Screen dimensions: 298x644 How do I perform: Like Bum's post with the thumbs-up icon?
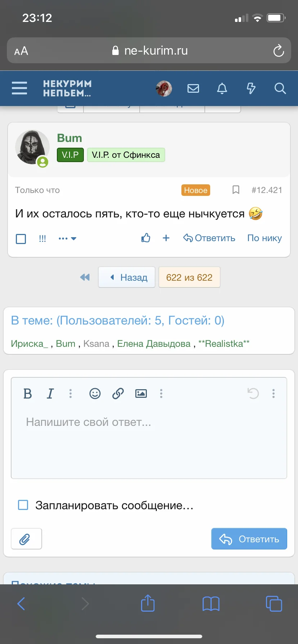point(146,238)
